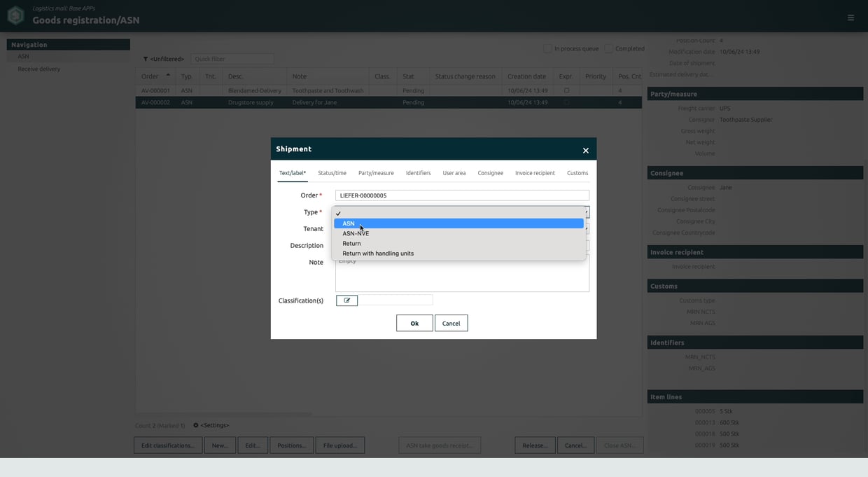Click the Classification(s) text field

point(395,300)
